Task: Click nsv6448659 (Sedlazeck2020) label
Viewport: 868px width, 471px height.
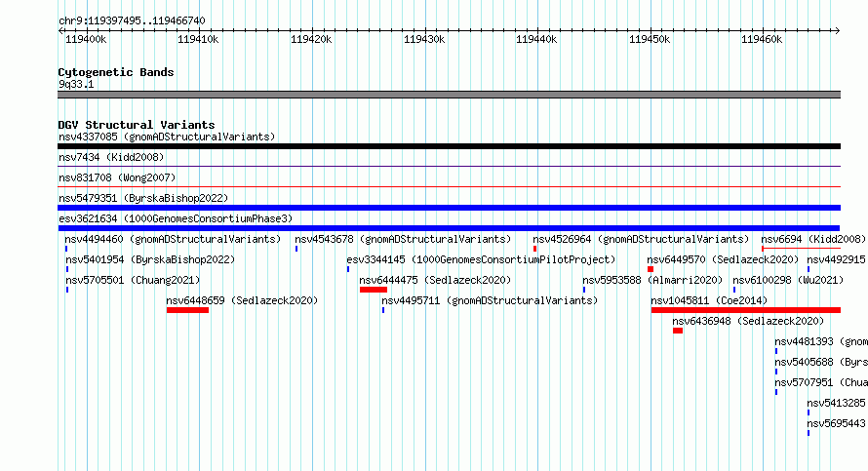Action: click(x=243, y=300)
